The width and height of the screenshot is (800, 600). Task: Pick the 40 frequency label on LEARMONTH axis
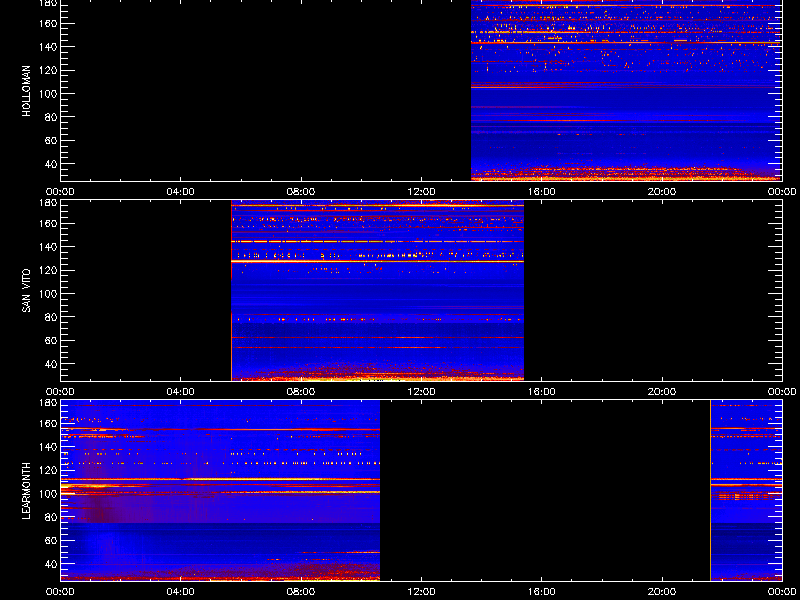(x=51, y=564)
